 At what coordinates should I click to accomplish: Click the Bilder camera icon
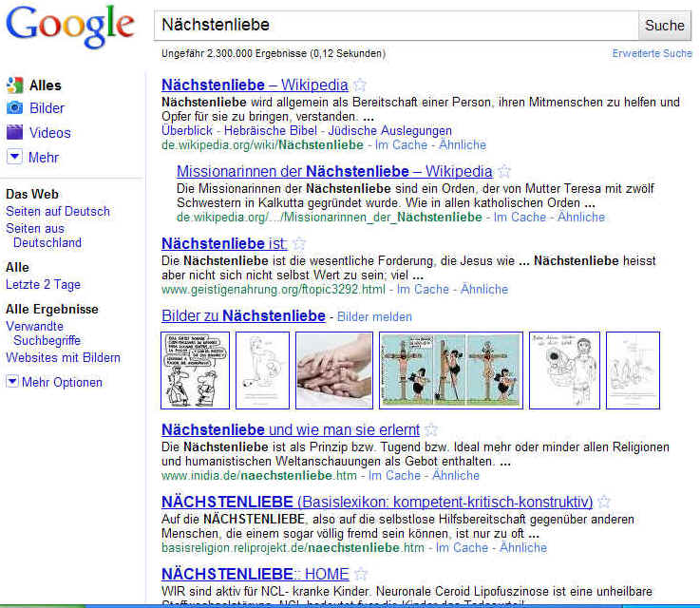(15, 107)
